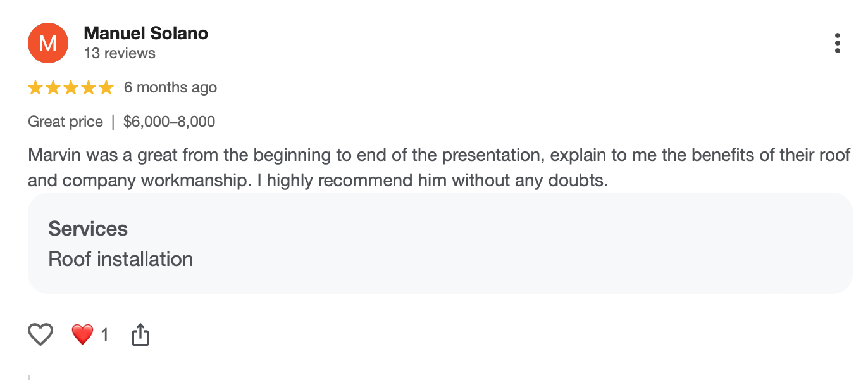Click the review text mentioning Marvin
The image size is (868, 380).
(439, 168)
